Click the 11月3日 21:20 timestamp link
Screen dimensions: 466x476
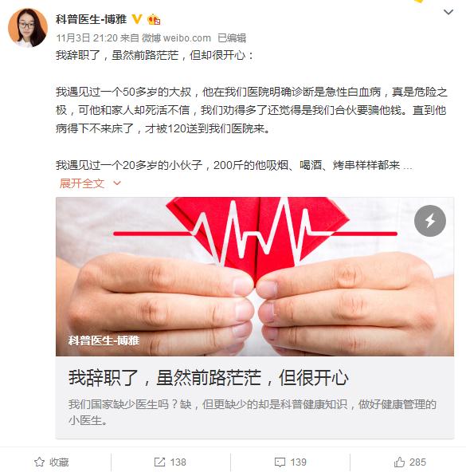[87, 38]
